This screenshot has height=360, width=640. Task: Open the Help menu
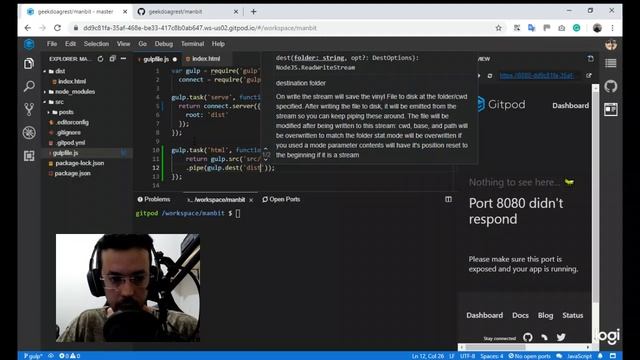coord(218,44)
